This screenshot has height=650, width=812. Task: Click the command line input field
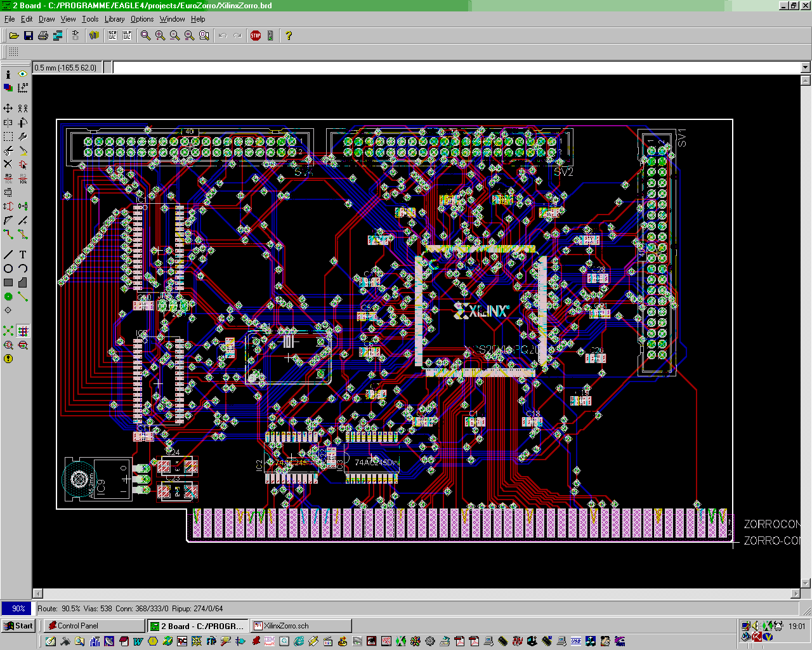coord(457,67)
